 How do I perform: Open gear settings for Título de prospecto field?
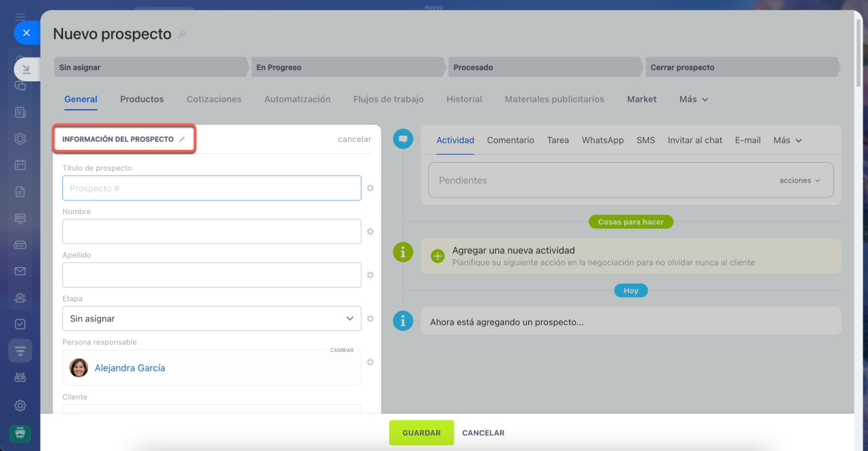pyautogui.click(x=370, y=188)
